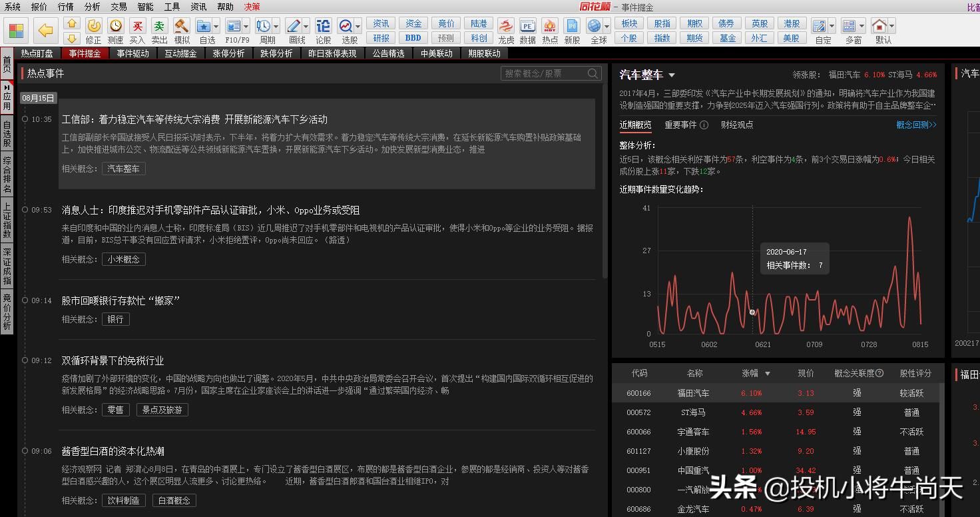This screenshot has width=980, height=517.
Task: Open the 汽车整车 concept dropdown arrow
Action: click(672, 75)
